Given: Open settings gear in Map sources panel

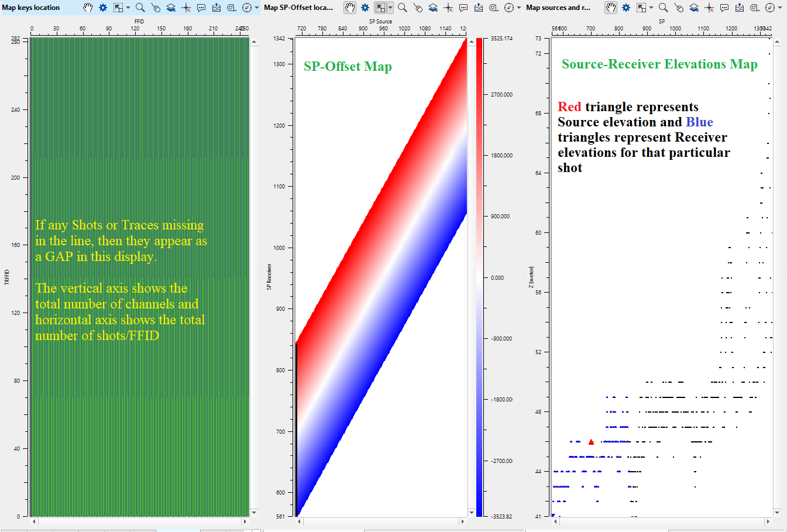Looking at the screenshot, I should tap(626, 8).
